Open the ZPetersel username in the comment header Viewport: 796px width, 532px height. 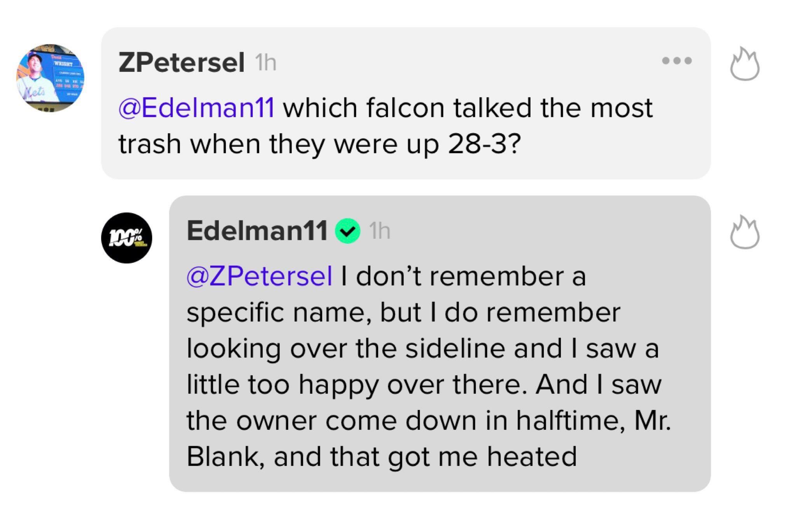pos(182,62)
